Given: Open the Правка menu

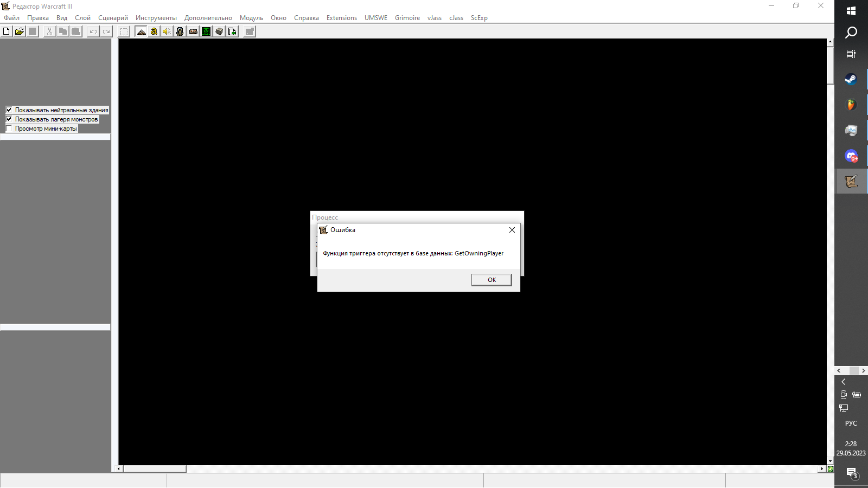Looking at the screenshot, I should click(38, 18).
